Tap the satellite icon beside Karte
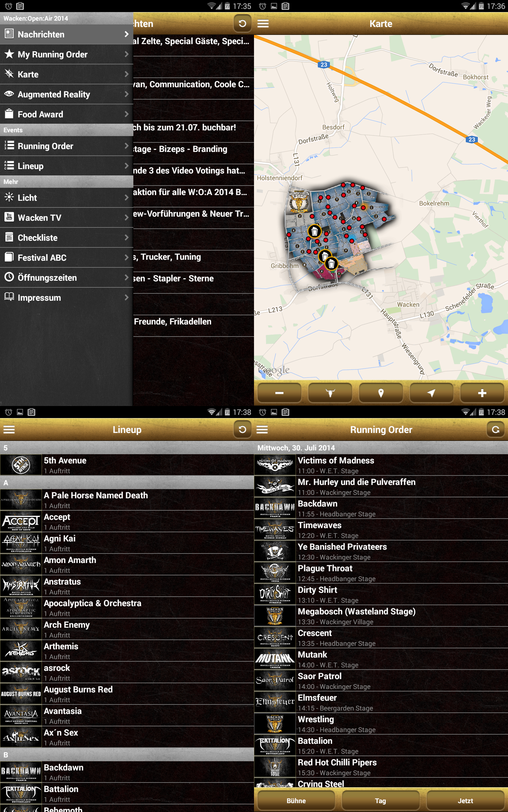The width and height of the screenshot is (508, 812). point(9,74)
